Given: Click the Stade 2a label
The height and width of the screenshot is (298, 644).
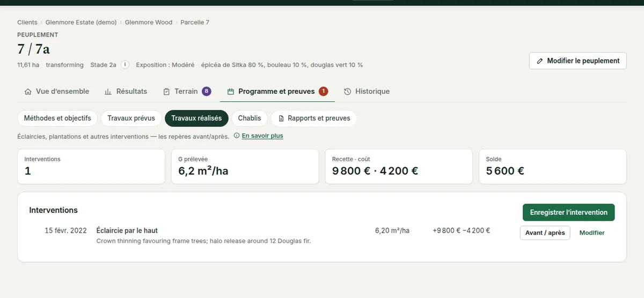Looking at the screenshot, I should click(104, 65).
